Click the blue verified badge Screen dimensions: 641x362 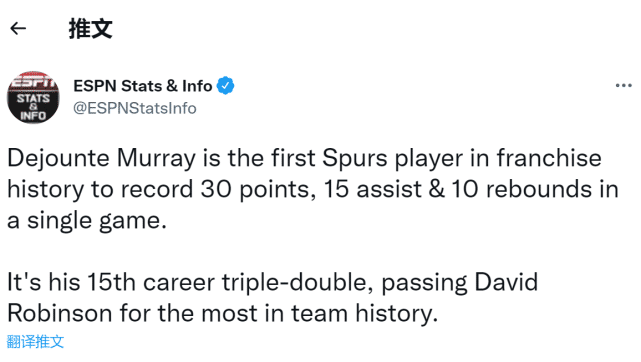225,86
